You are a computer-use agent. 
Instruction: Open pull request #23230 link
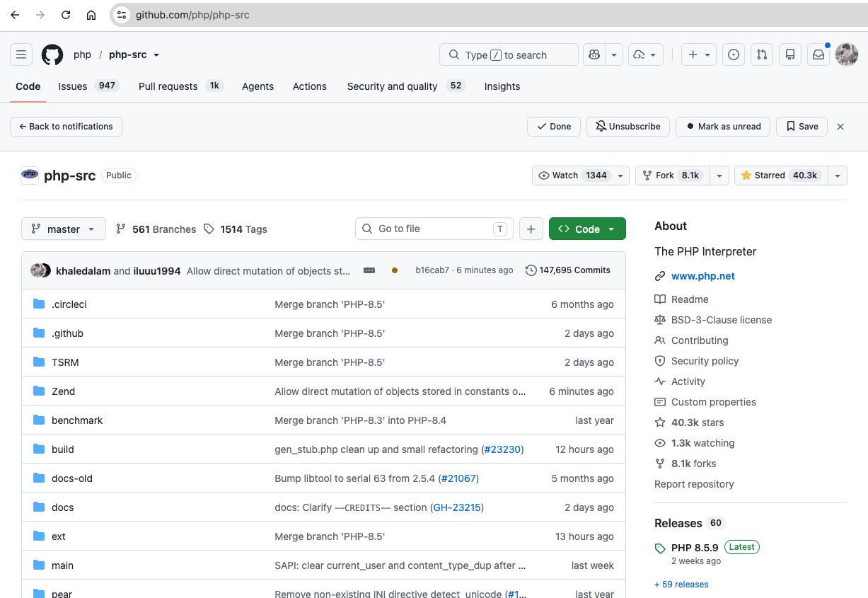503,449
